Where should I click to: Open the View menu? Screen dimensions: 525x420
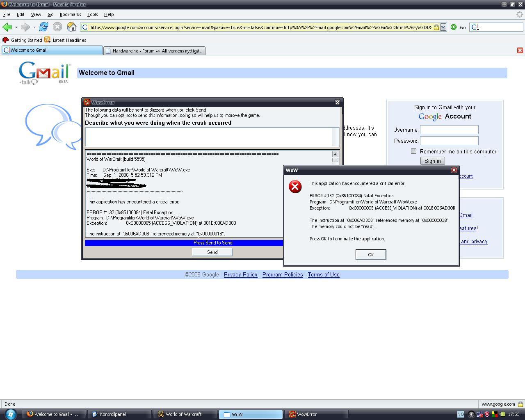tap(36, 14)
